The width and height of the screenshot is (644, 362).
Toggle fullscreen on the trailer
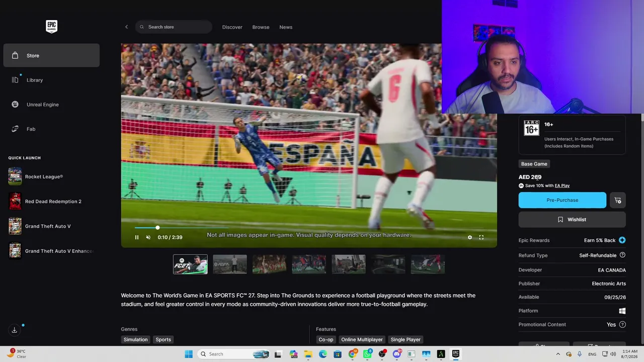[481, 237]
